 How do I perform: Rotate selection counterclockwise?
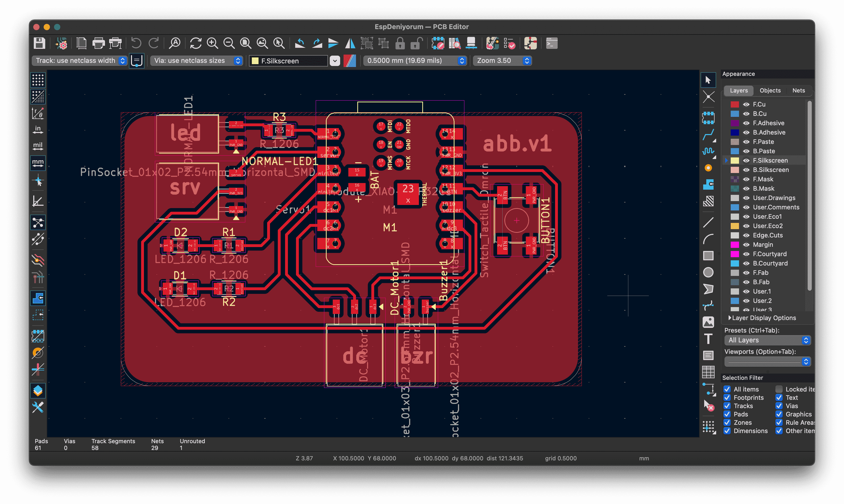tap(300, 43)
